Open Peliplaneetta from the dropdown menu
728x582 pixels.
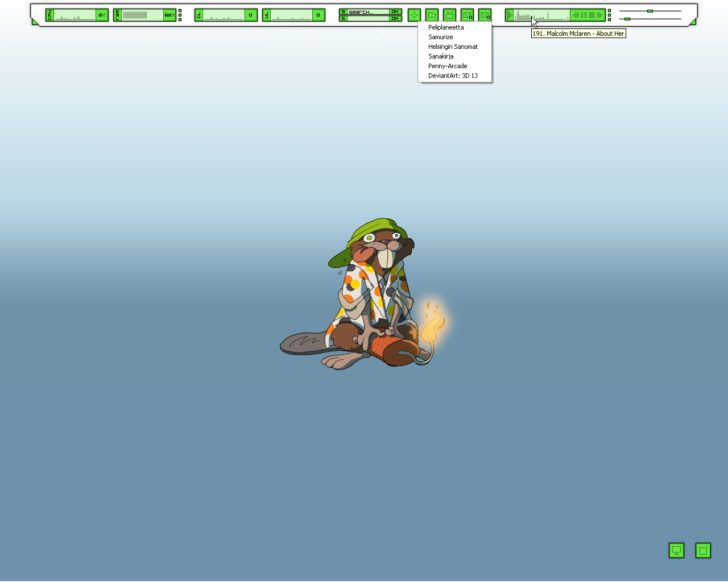click(446, 27)
